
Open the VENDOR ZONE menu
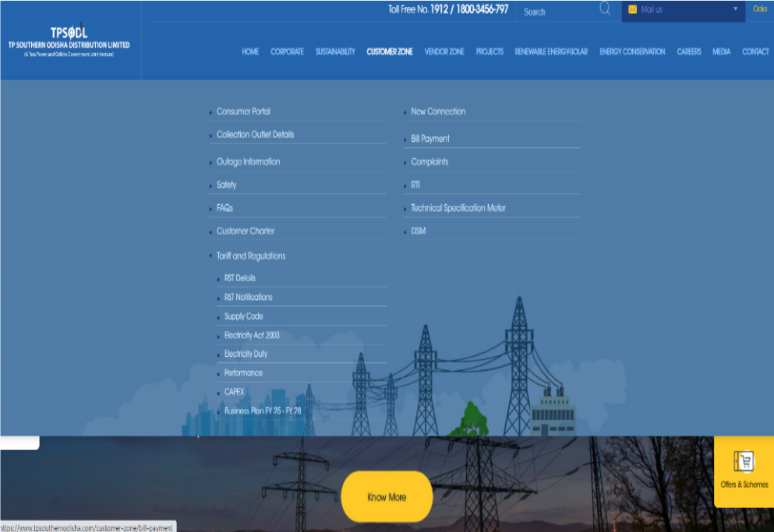(444, 51)
